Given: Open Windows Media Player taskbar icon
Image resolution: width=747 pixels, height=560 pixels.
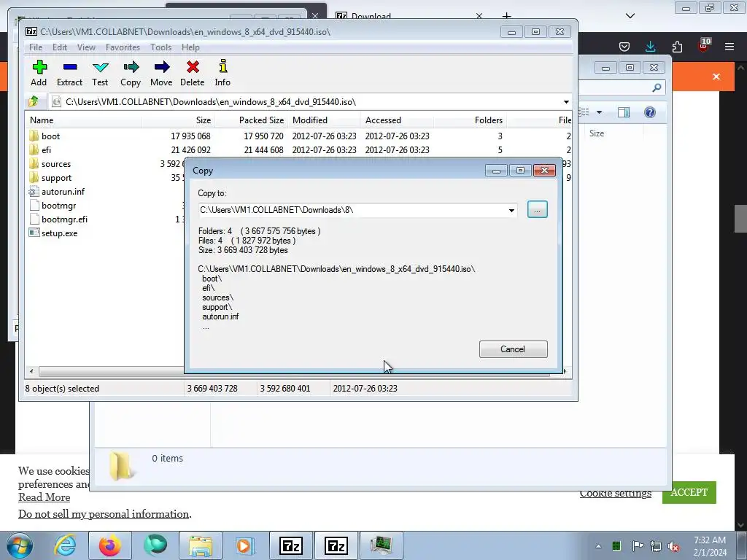Looking at the screenshot, I should click(x=245, y=545).
